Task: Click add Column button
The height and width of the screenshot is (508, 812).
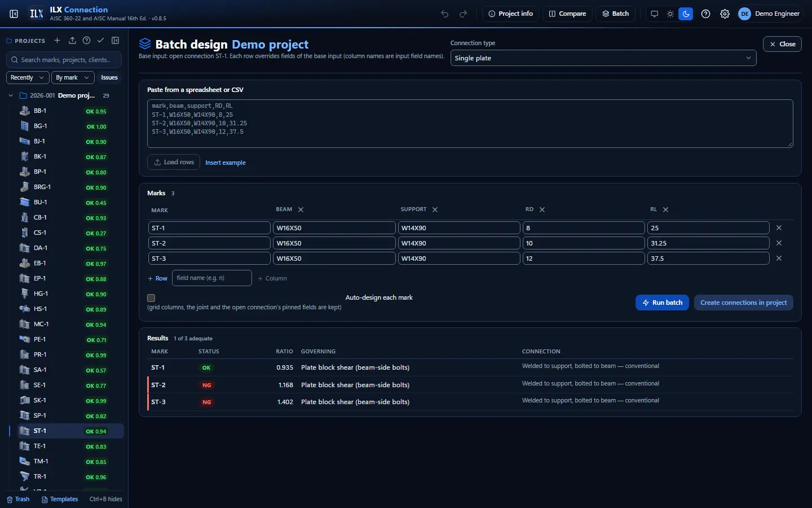Action: coord(272,278)
